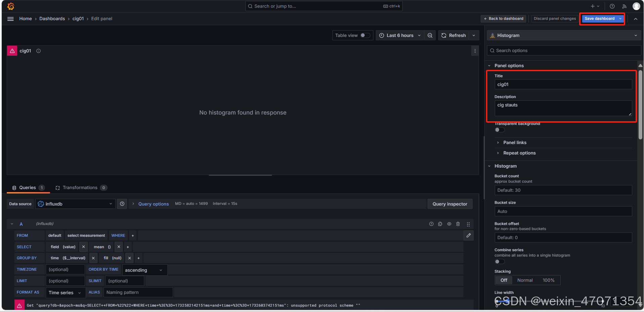Open the Last 6 hours time picker

pos(400,35)
